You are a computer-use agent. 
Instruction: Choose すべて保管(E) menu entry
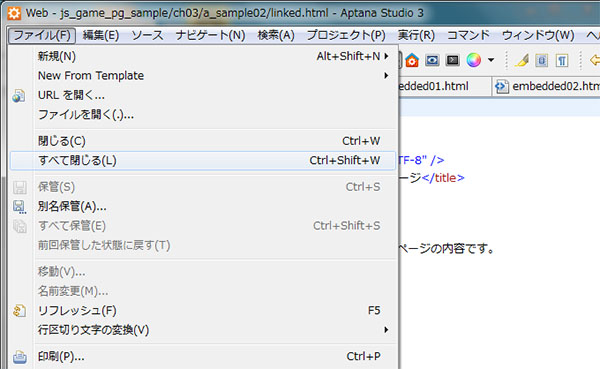tap(203, 226)
